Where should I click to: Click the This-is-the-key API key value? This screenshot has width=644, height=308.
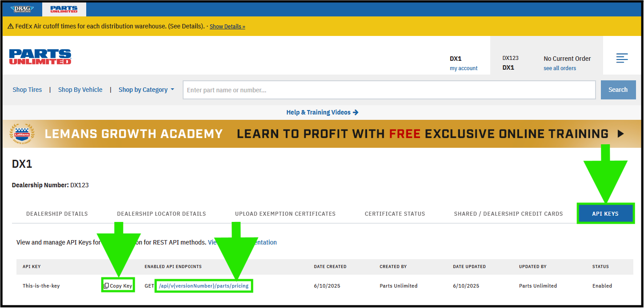click(x=41, y=286)
